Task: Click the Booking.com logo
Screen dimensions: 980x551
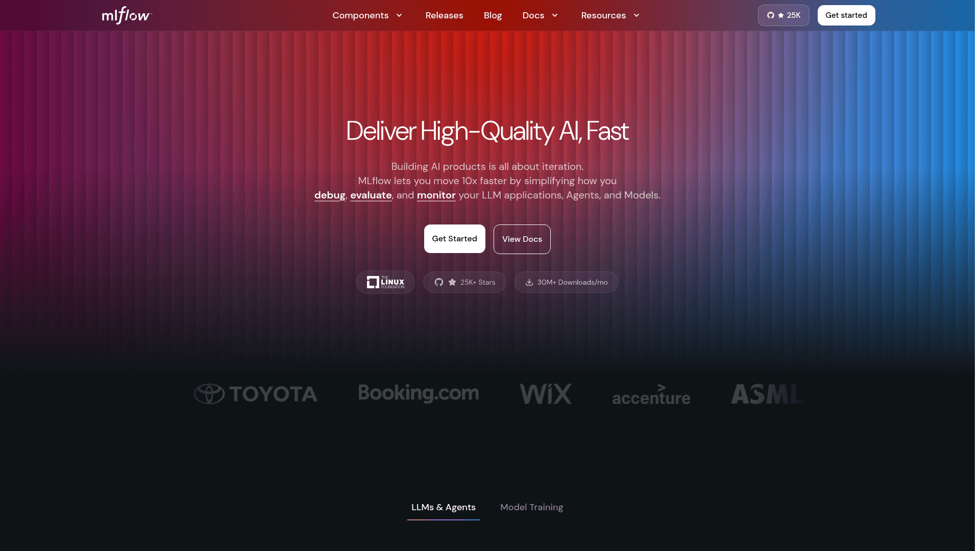Action: (x=419, y=393)
